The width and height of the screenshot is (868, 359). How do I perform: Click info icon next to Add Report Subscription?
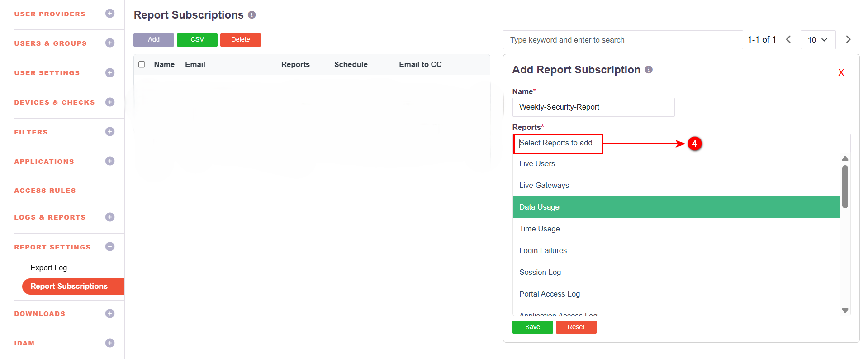[649, 70]
